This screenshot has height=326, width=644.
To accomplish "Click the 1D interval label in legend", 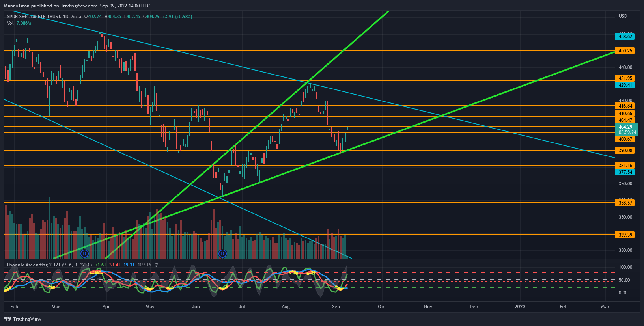I will point(66,17).
